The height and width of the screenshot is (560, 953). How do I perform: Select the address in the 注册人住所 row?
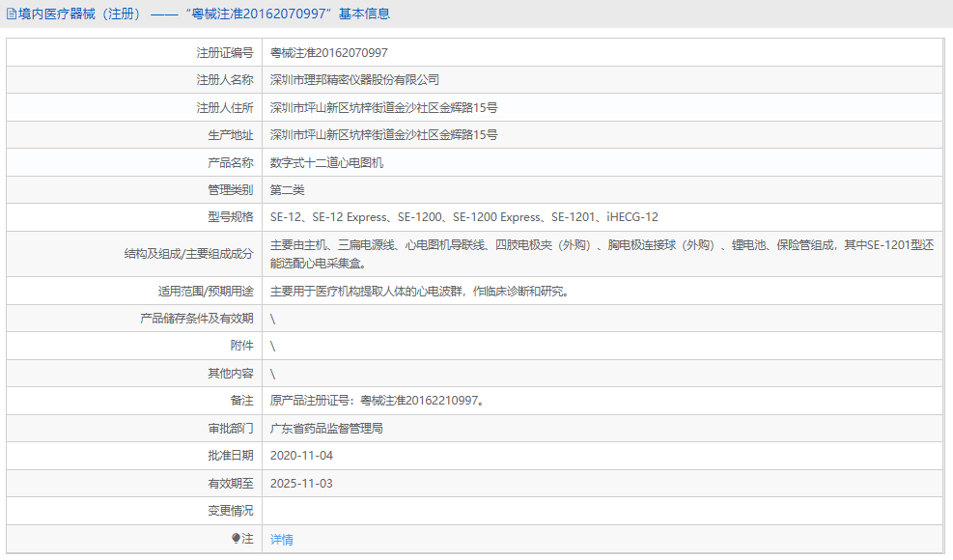pos(383,107)
